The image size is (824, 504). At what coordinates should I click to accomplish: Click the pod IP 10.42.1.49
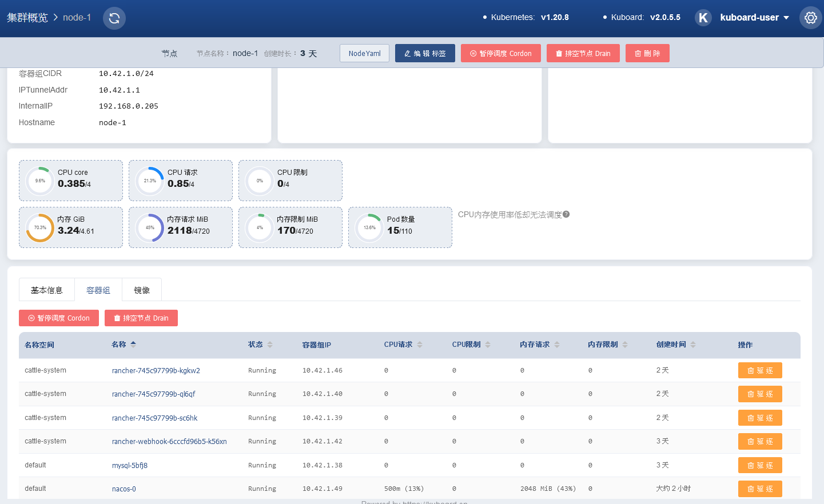[x=323, y=489]
